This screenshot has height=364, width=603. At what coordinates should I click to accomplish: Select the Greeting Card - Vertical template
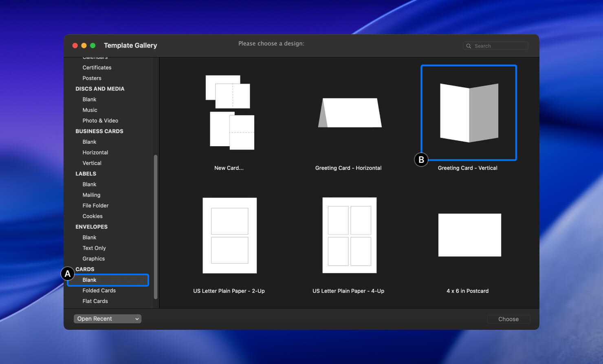[468, 113]
